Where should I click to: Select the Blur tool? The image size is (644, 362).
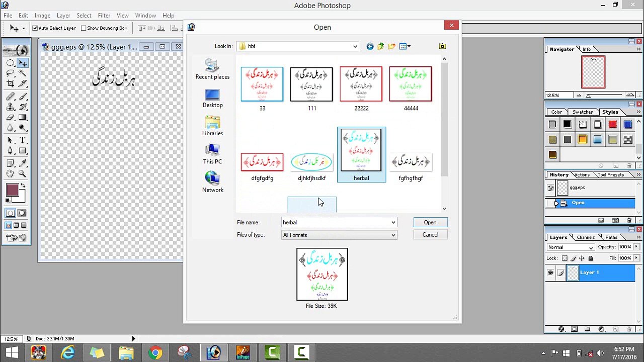point(10,128)
